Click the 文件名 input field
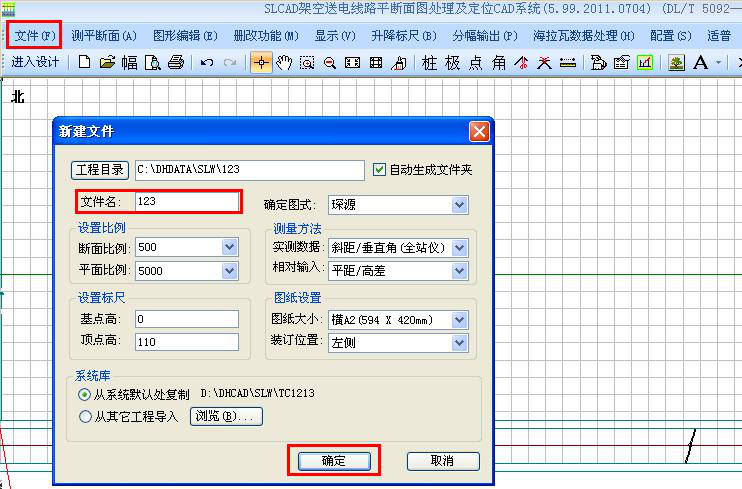 [x=187, y=201]
